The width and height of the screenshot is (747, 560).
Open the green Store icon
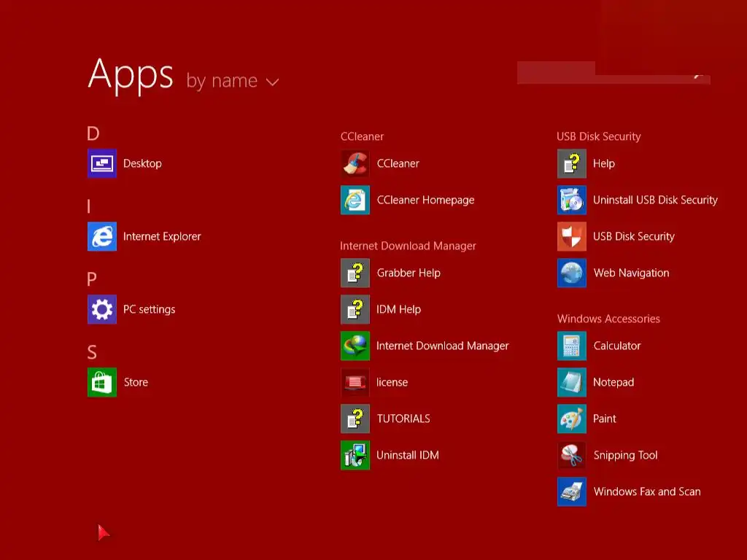tap(102, 382)
